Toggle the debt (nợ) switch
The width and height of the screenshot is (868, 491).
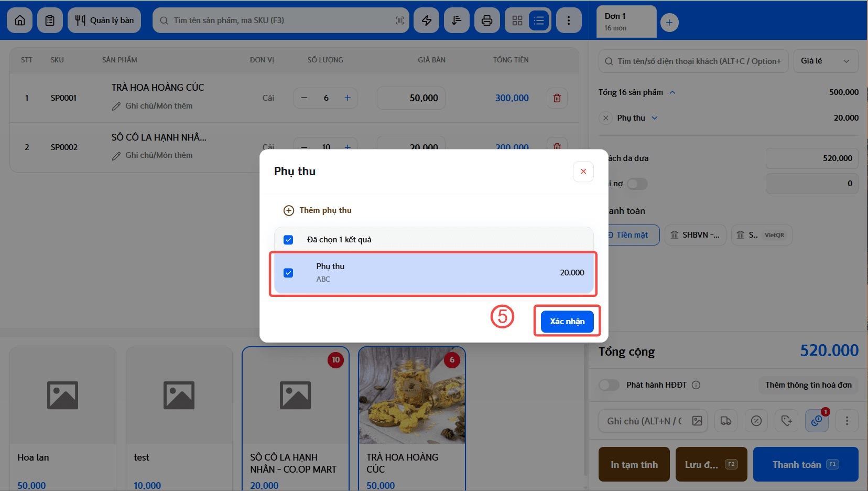coord(637,184)
